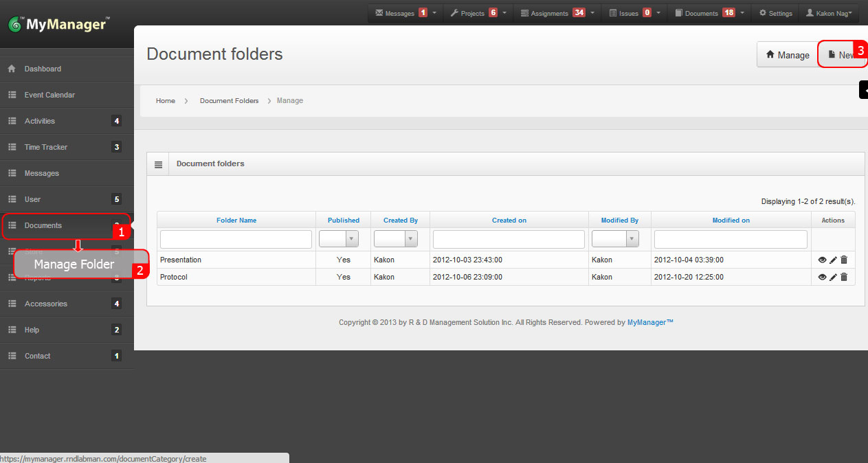Edit Presentation folder via pencil icon
Viewport: 868px width, 463px height.
[x=833, y=260]
